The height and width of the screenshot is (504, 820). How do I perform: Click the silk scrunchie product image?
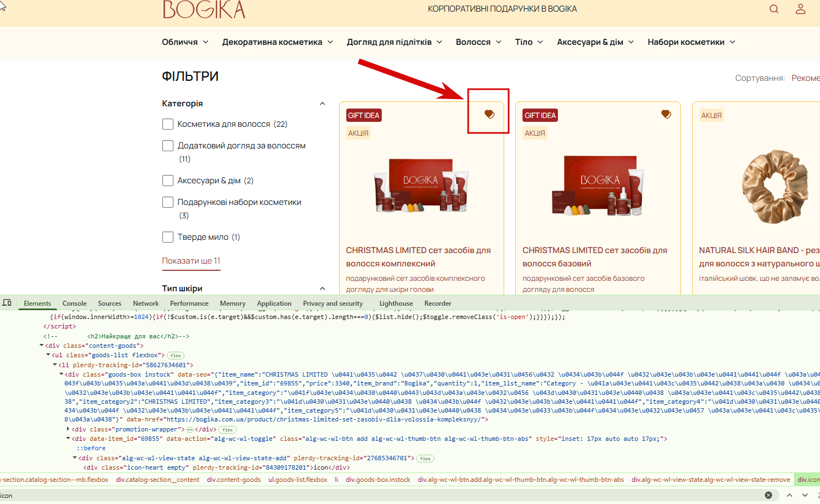point(775,187)
